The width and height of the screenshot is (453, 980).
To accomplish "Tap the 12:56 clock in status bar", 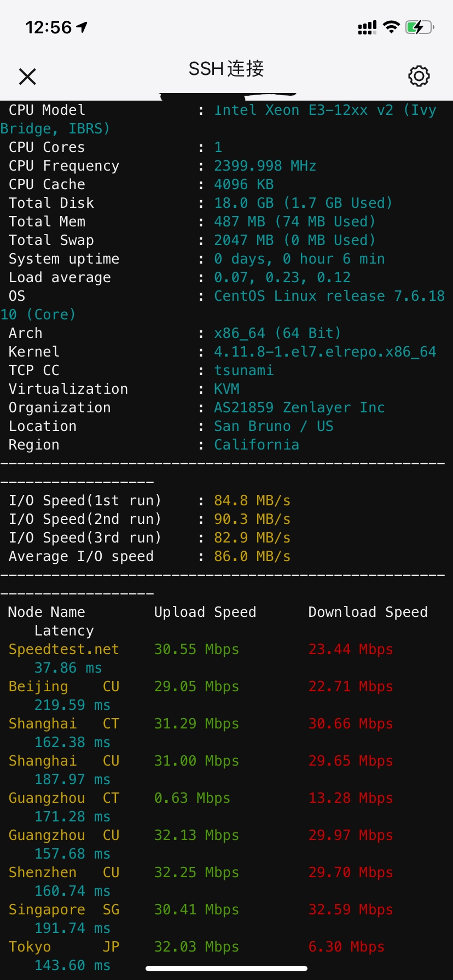I will pos(49,27).
